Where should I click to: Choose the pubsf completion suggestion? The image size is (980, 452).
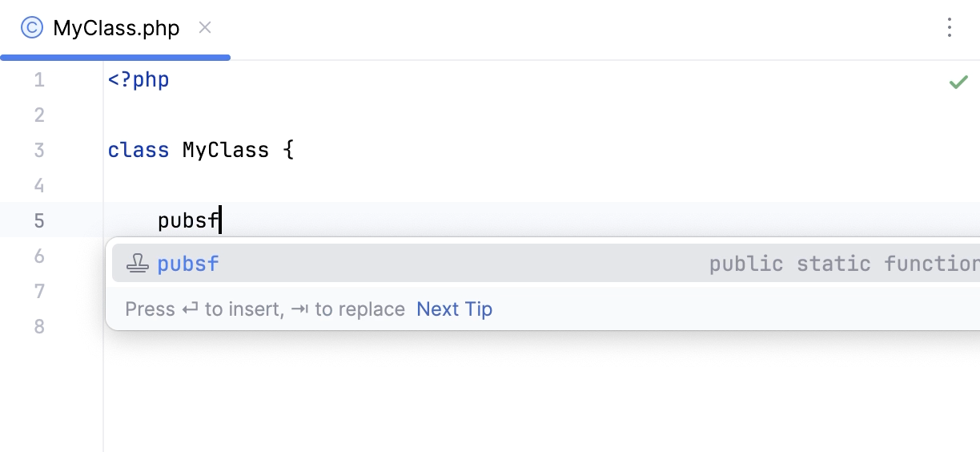(189, 264)
